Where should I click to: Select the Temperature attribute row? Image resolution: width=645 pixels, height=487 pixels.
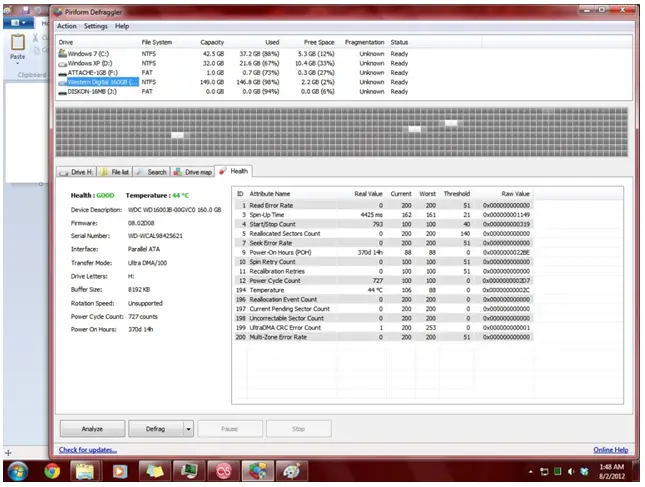[383, 290]
